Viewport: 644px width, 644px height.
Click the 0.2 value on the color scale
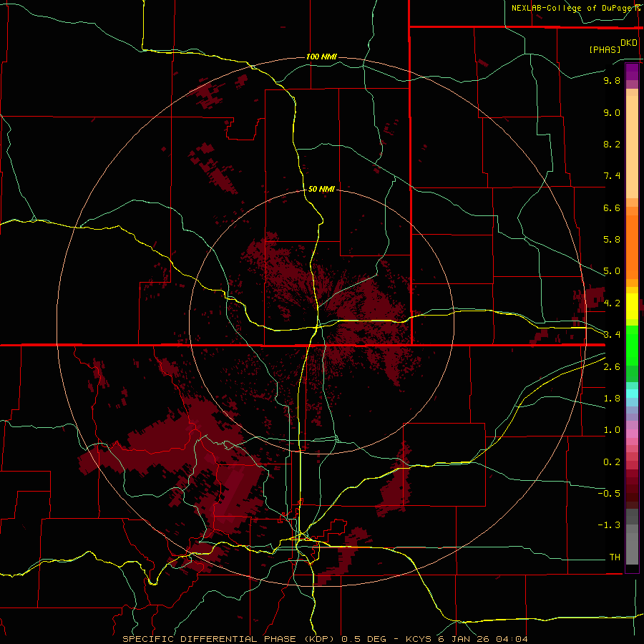(x=612, y=462)
